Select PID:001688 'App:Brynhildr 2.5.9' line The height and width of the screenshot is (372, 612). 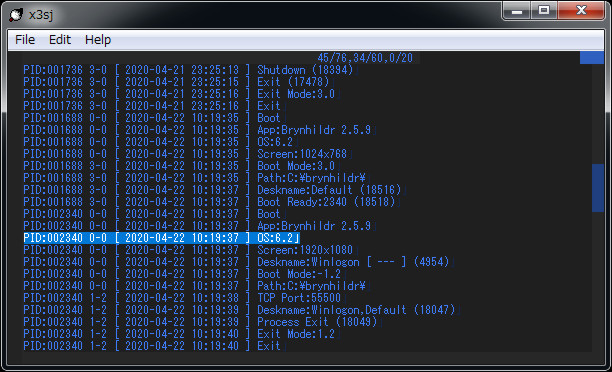tap(197, 130)
